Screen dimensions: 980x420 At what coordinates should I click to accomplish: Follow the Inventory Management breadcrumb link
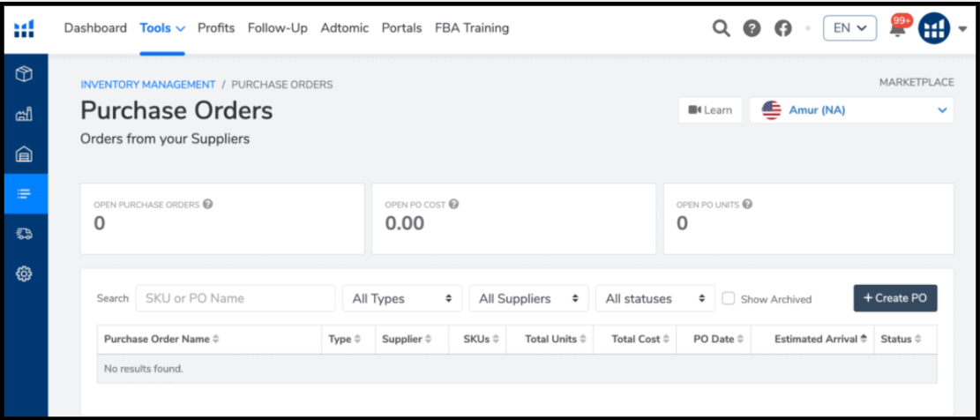tap(148, 85)
